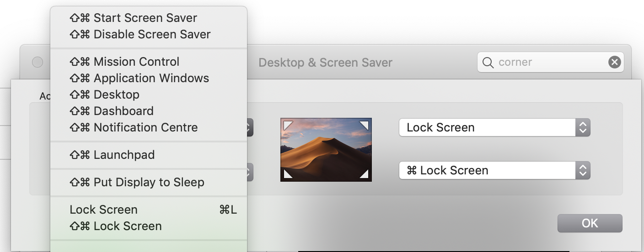
Task: Select ⇧⌘ Application Windows menu entry
Action: (x=139, y=78)
